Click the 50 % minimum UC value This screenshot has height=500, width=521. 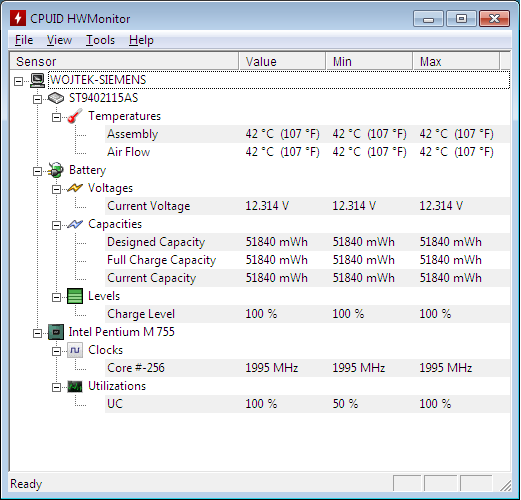point(345,404)
